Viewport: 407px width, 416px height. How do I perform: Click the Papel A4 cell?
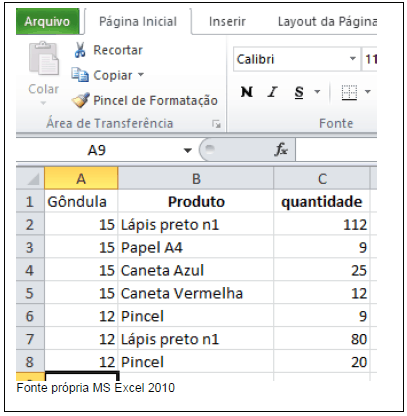[196, 248]
